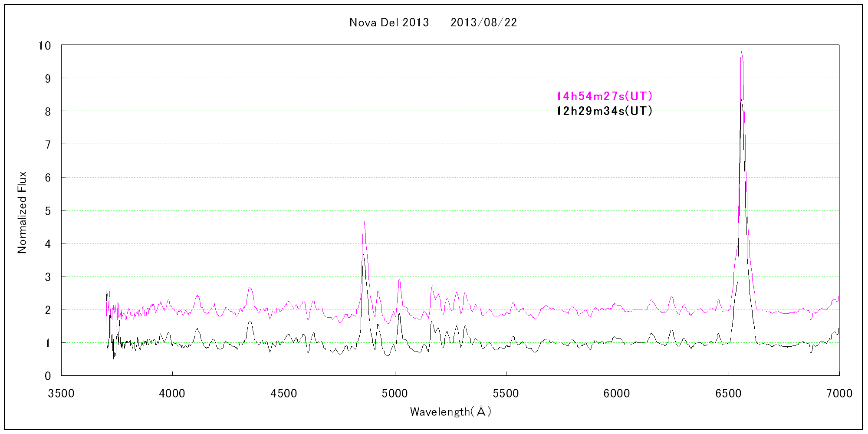Click the 3500 tick label on x-axis

tap(61, 394)
